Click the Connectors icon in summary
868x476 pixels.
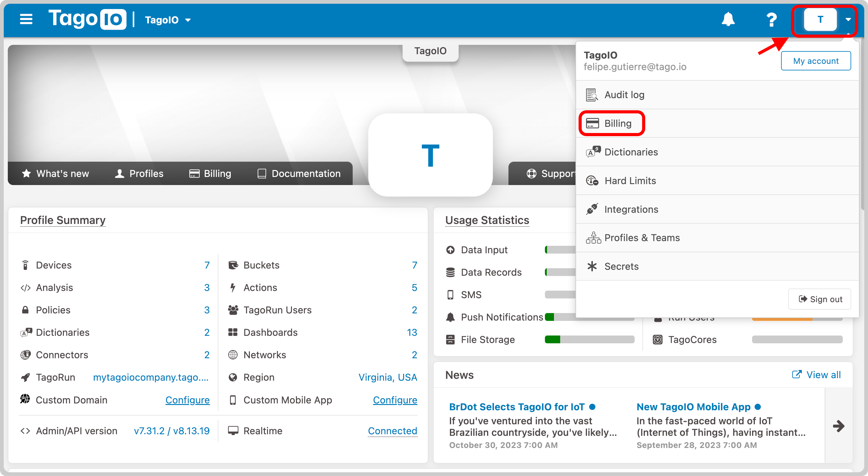pyautogui.click(x=26, y=355)
